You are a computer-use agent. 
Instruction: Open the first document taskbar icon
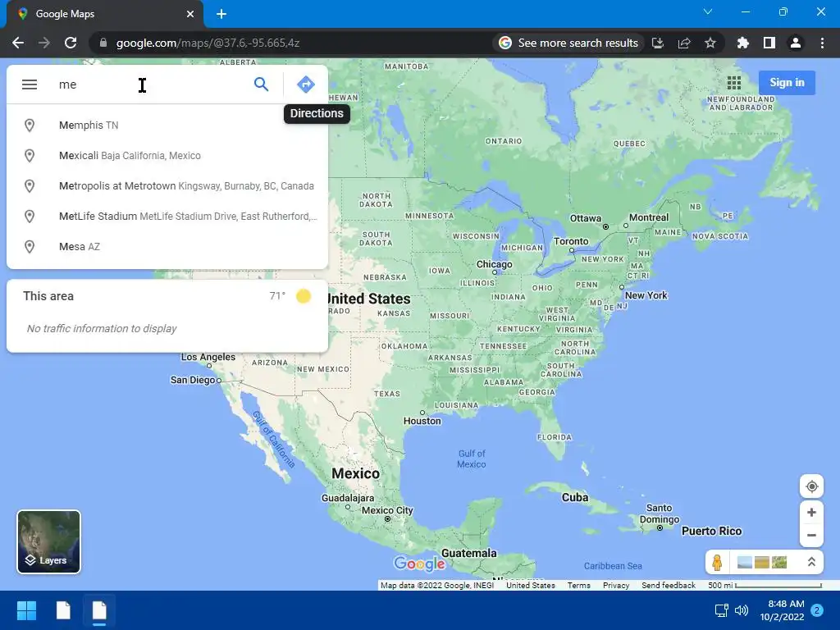point(63,610)
